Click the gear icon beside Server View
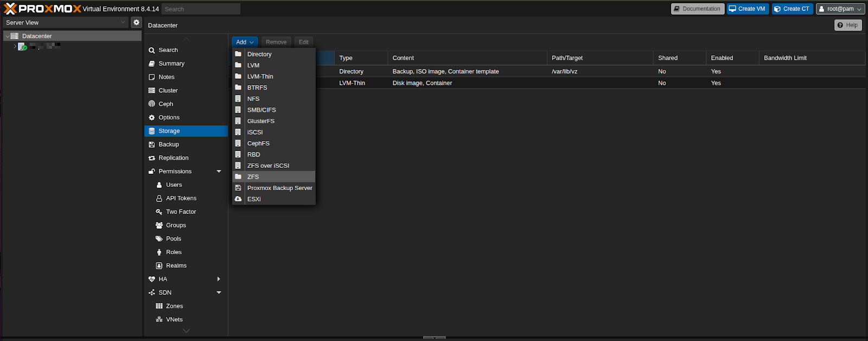The width and height of the screenshot is (868, 341). tap(136, 22)
